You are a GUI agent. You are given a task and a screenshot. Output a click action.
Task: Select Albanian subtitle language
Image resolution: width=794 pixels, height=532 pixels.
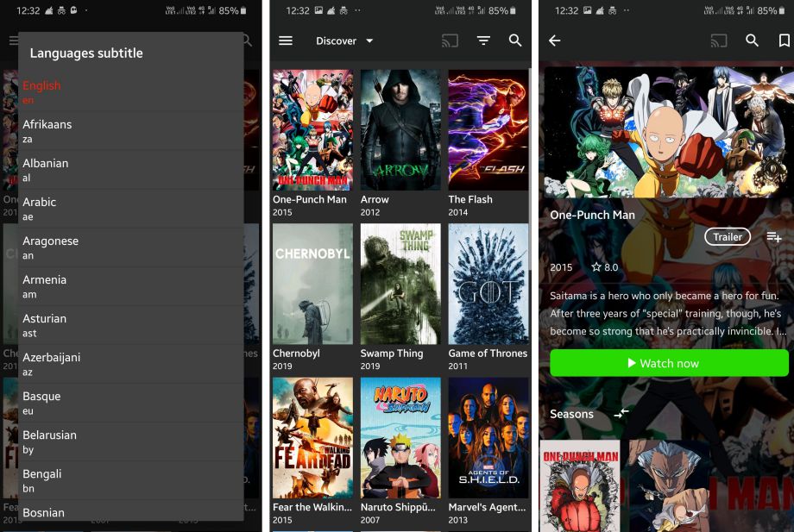tap(130, 170)
